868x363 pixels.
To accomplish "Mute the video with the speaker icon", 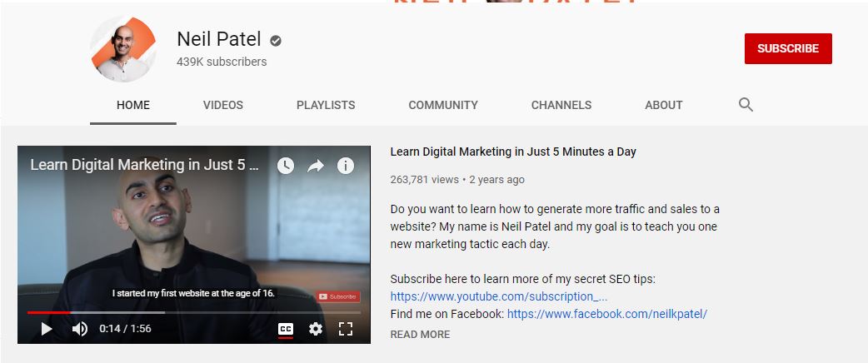I will tap(80, 329).
